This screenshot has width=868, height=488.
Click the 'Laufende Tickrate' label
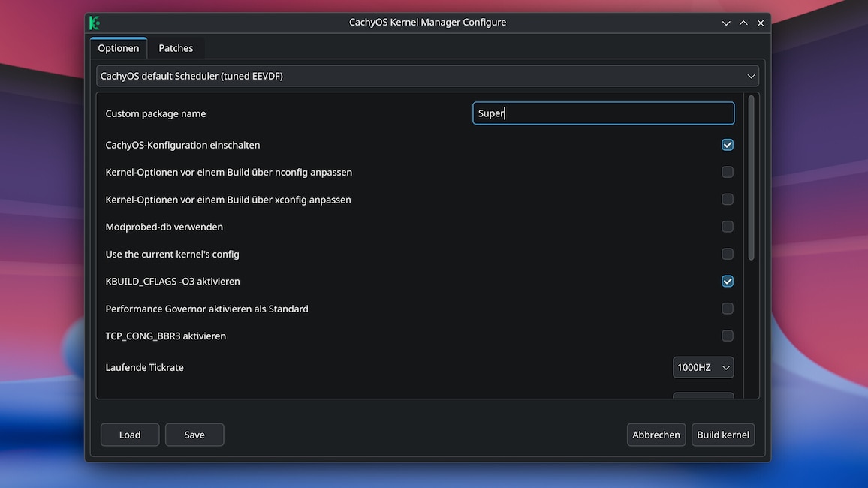point(144,367)
